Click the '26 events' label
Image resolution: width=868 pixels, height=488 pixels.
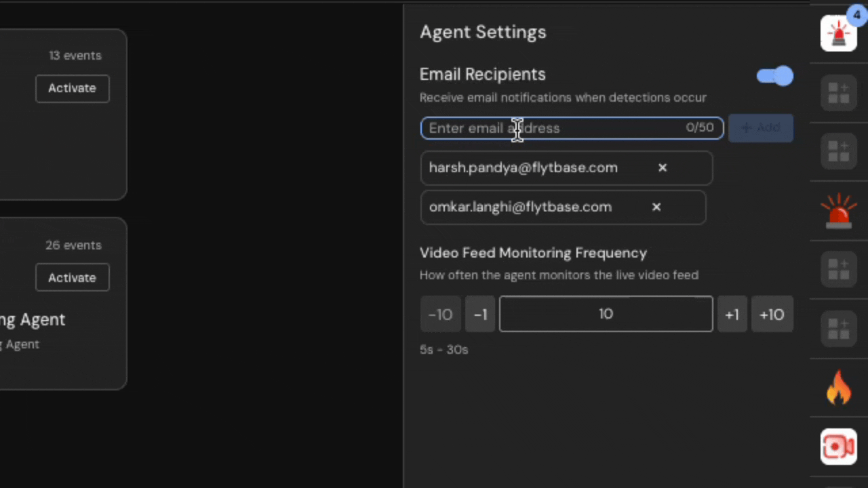pyautogui.click(x=73, y=245)
